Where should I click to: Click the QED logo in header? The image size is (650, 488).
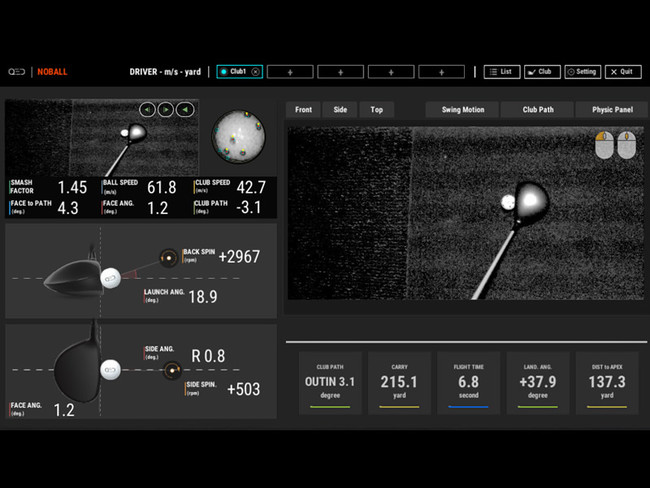(16, 72)
